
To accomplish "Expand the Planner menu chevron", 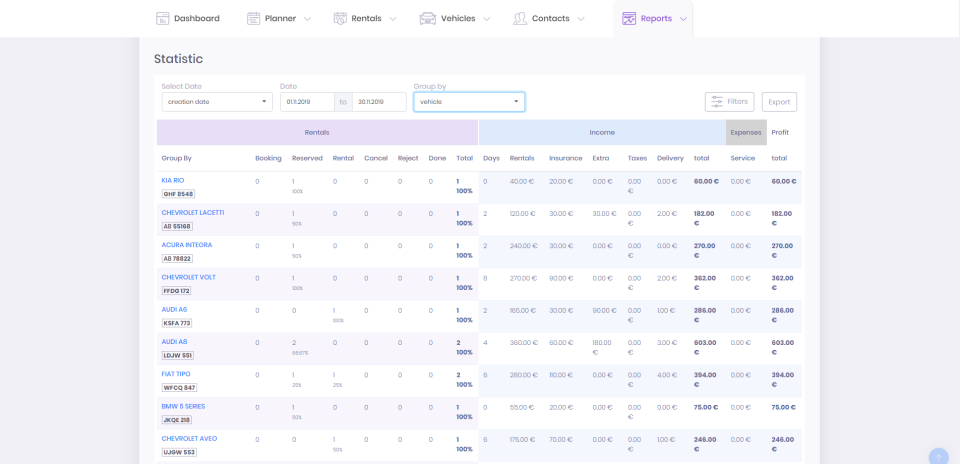I will [x=308, y=19].
